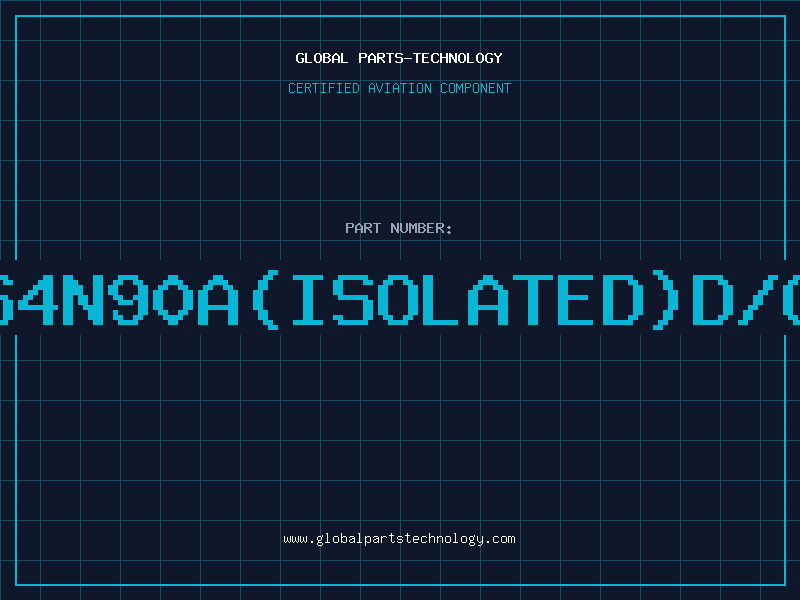Viewport: 800px width, 600px height.
Task: Click the word TECHNOLOGY in the header
Action: pyautogui.click(x=458, y=58)
